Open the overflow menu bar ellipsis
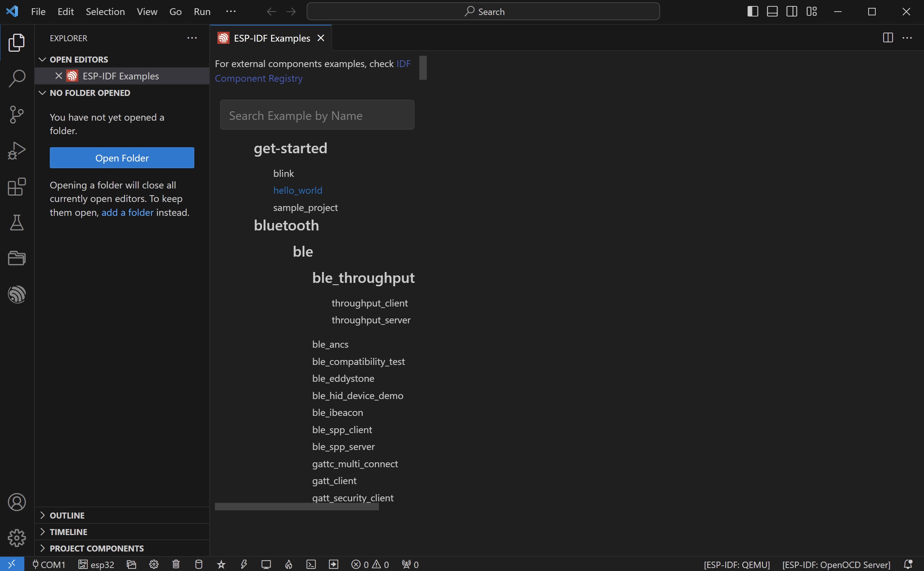This screenshot has height=571, width=924. coord(231,12)
